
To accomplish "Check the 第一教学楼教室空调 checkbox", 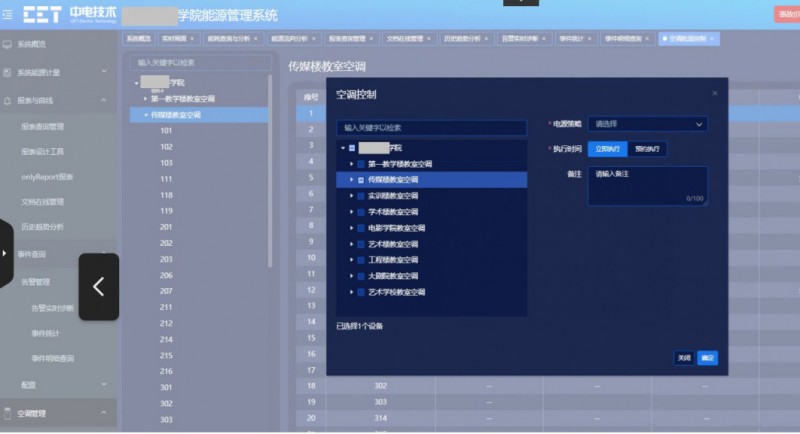I will (361, 164).
